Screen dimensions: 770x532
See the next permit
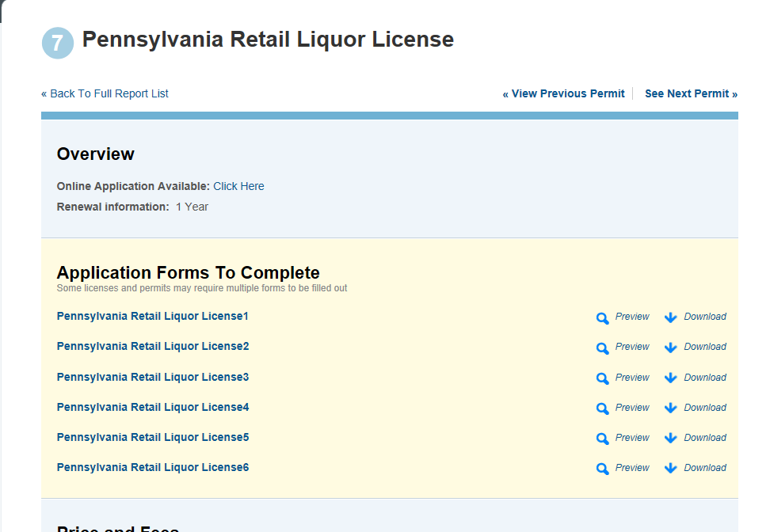(x=691, y=93)
